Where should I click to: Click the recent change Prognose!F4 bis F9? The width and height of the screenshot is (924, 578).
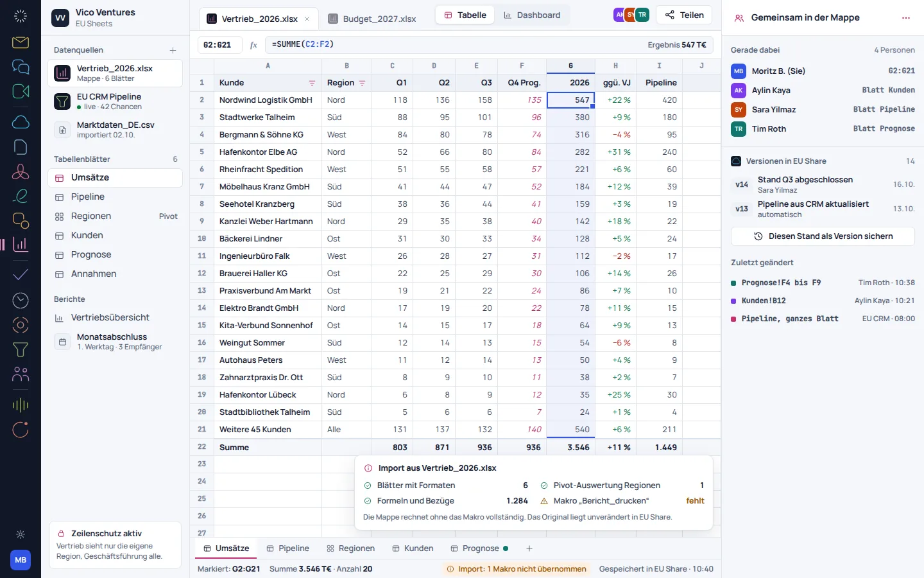point(823,283)
